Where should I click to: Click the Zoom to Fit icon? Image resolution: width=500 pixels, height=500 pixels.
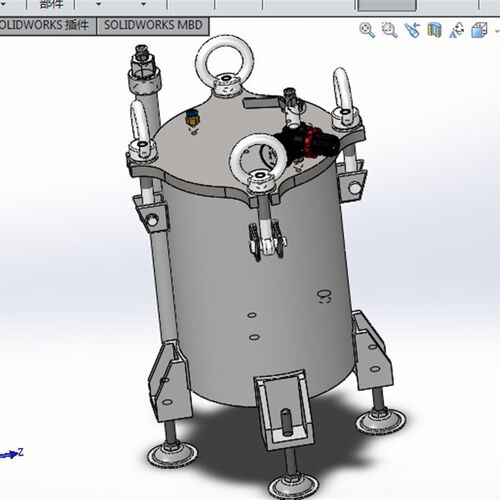(367, 30)
